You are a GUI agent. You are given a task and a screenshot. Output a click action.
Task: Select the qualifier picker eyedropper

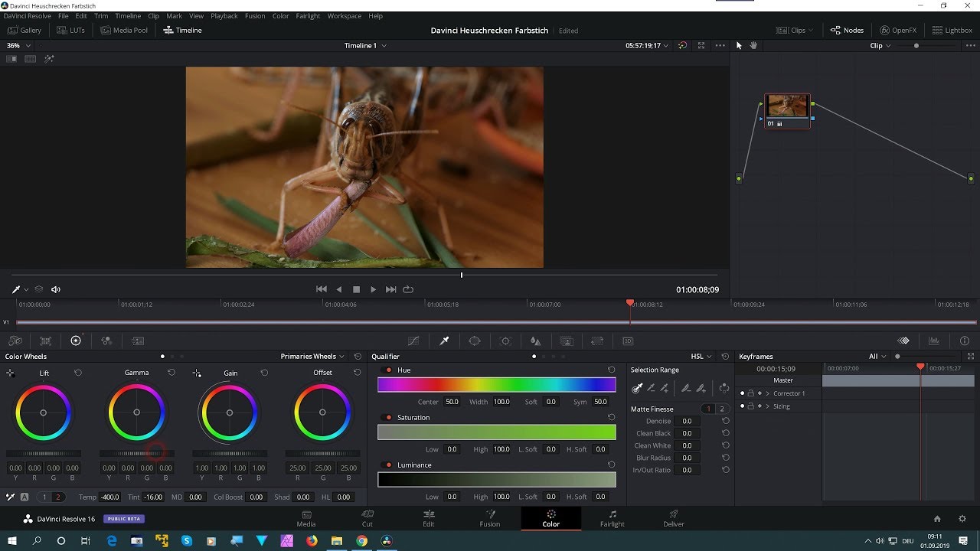pyautogui.click(x=637, y=388)
